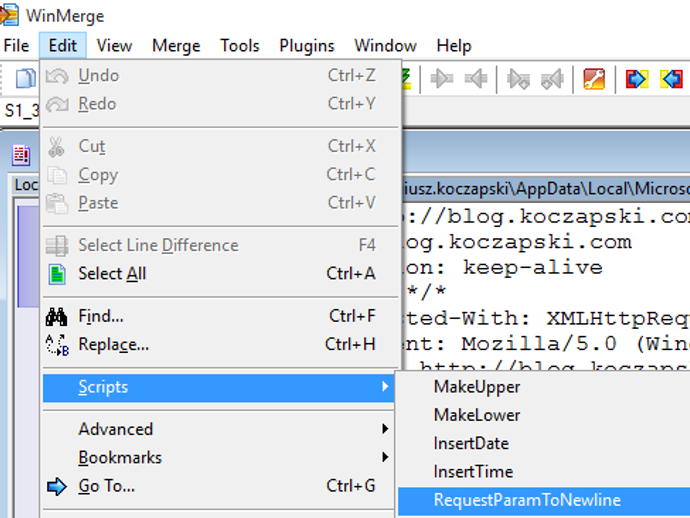Click the line with XMLHttpReq text

pyautogui.click(x=546, y=318)
